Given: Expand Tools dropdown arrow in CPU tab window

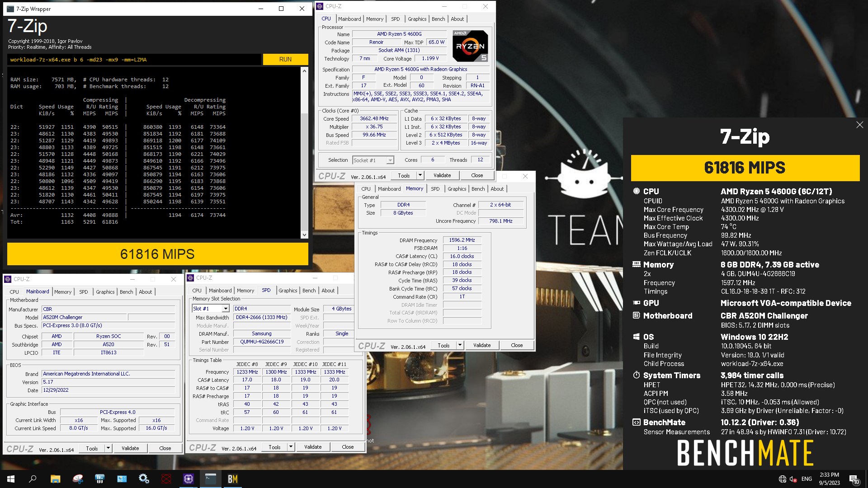Looking at the screenshot, I should pyautogui.click(x=420, y=175).
